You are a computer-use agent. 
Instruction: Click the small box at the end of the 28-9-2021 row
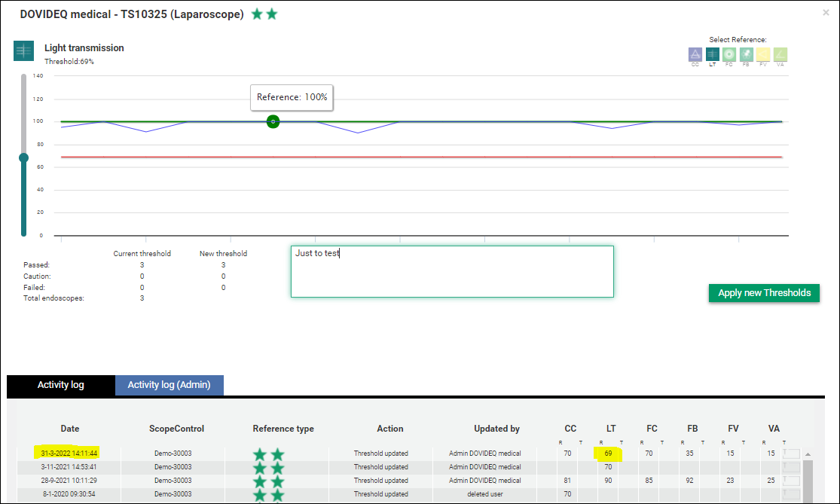tap(791, 481)
